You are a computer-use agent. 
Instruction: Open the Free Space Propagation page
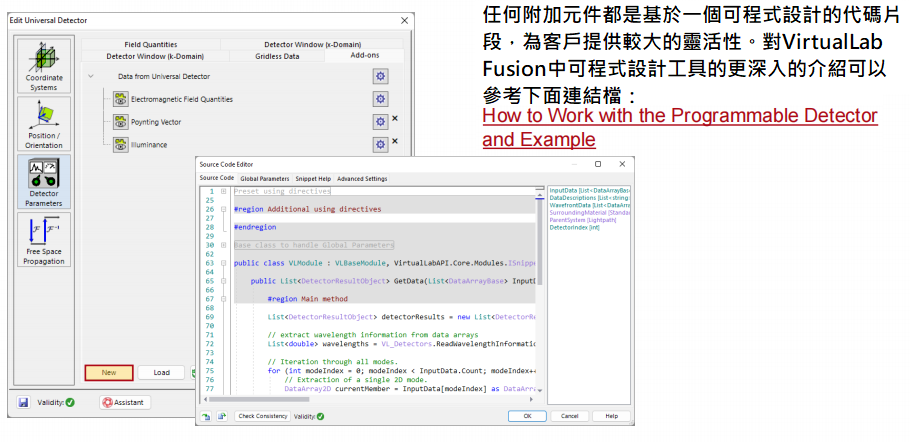(x=44, y=240)
